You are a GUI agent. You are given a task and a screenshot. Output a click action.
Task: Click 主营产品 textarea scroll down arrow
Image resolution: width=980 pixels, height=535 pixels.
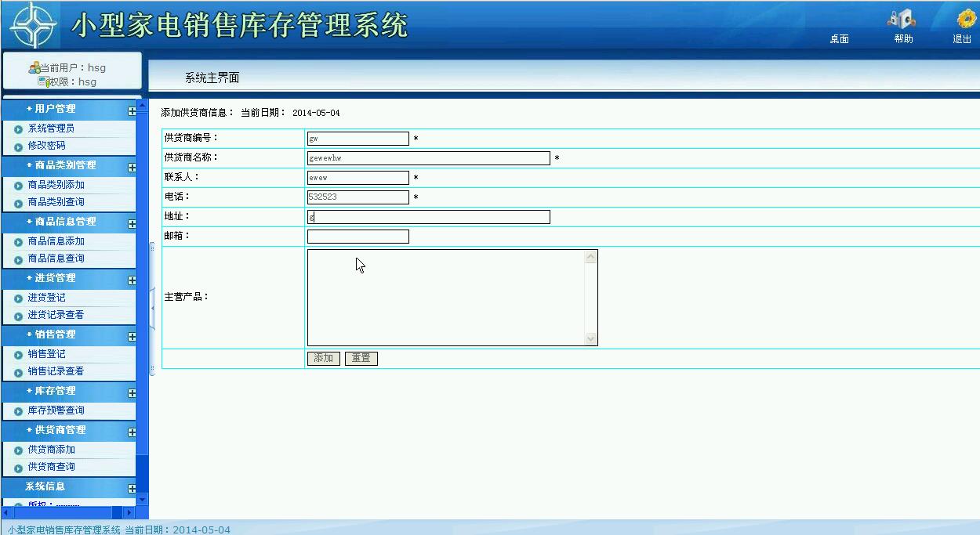pyautogui.click(x=591, y=338)
